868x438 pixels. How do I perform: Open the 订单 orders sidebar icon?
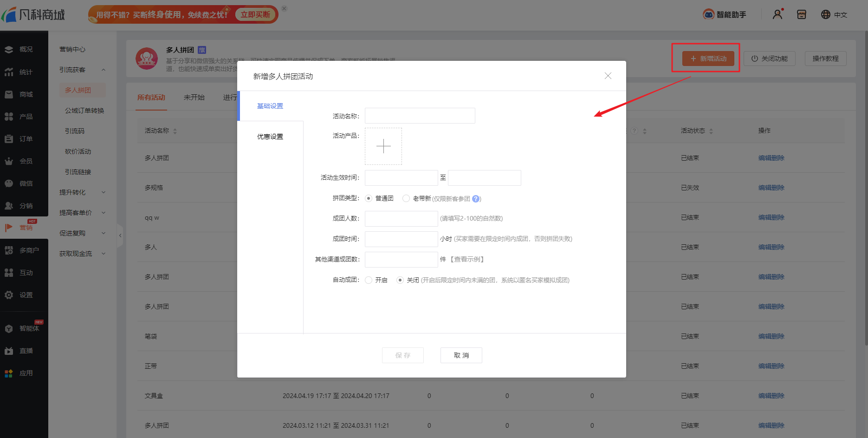9,139
